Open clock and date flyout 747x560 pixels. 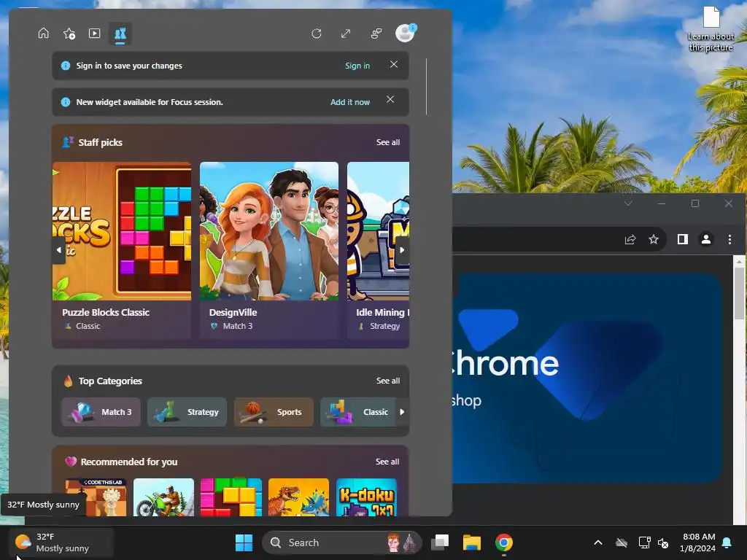coord(698,542)
